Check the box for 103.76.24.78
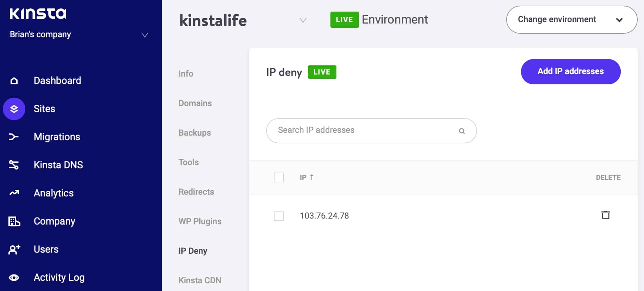Image resolution: width=644 pixels, height=291 pixels. point(279,216)
